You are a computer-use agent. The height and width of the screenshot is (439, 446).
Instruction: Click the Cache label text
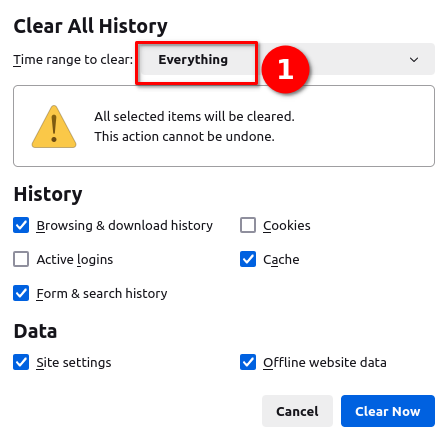point(281,260)
